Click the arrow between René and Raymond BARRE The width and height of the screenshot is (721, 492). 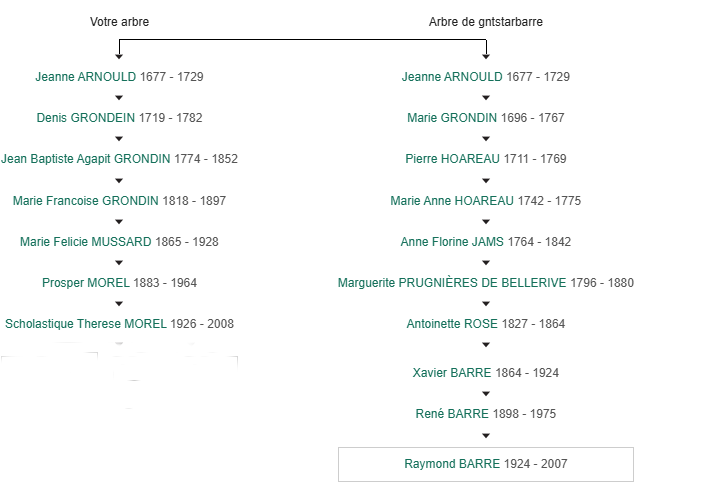click(x=486, y=436)
